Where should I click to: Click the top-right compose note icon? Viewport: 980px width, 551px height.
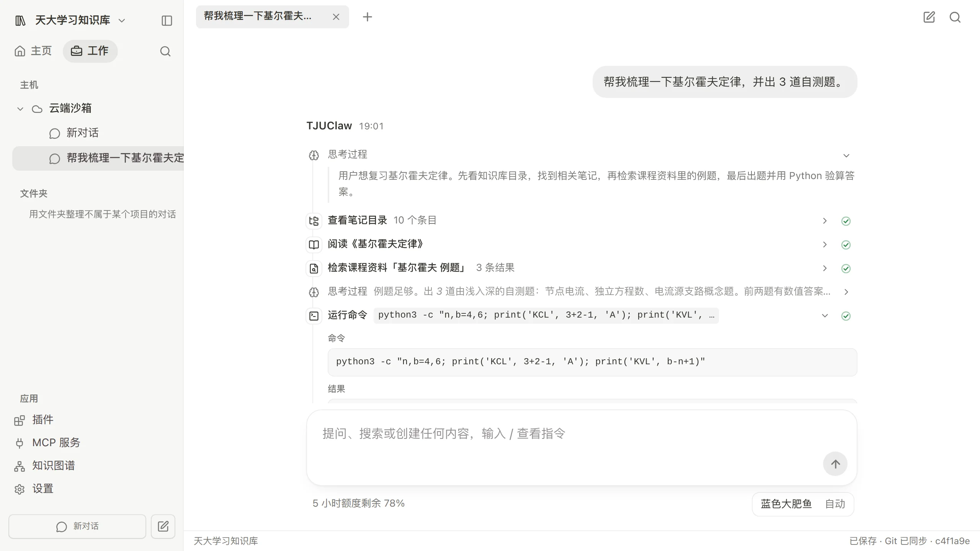[929, 17]
